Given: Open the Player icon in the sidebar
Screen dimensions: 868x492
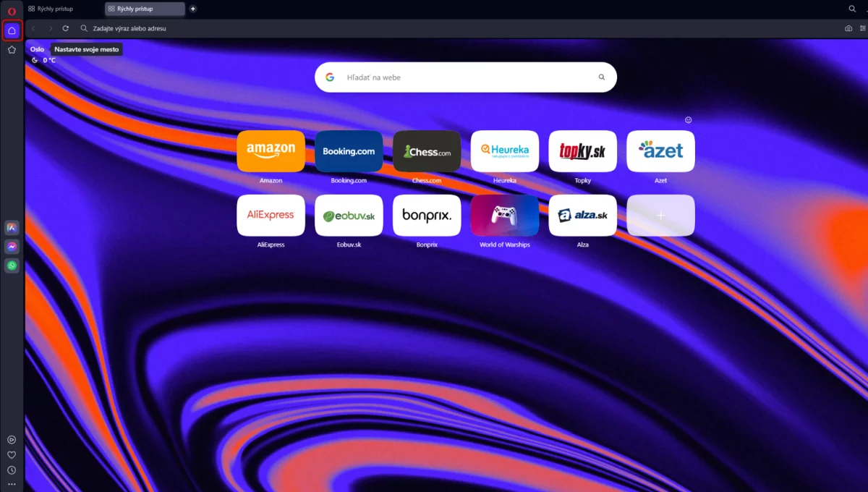Looking at the screenshot, I should 12,439.
